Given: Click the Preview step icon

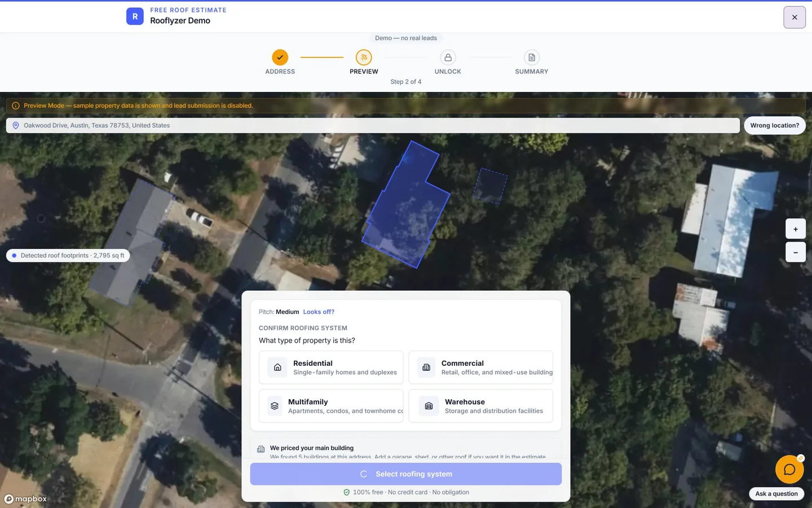Looking at the screenshot, I should click(x=364, y=58).
